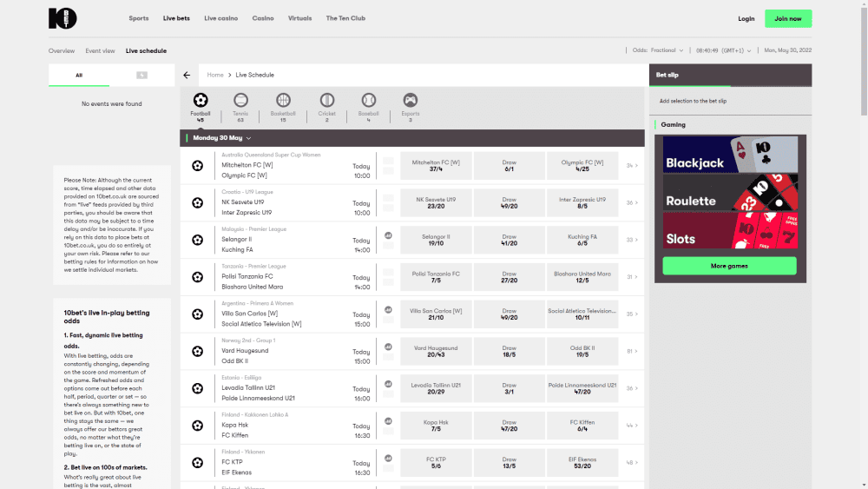Click football icon for Levadia Tallinn U21 match
This screenshot has height=489, width=868.
point(198,388)
